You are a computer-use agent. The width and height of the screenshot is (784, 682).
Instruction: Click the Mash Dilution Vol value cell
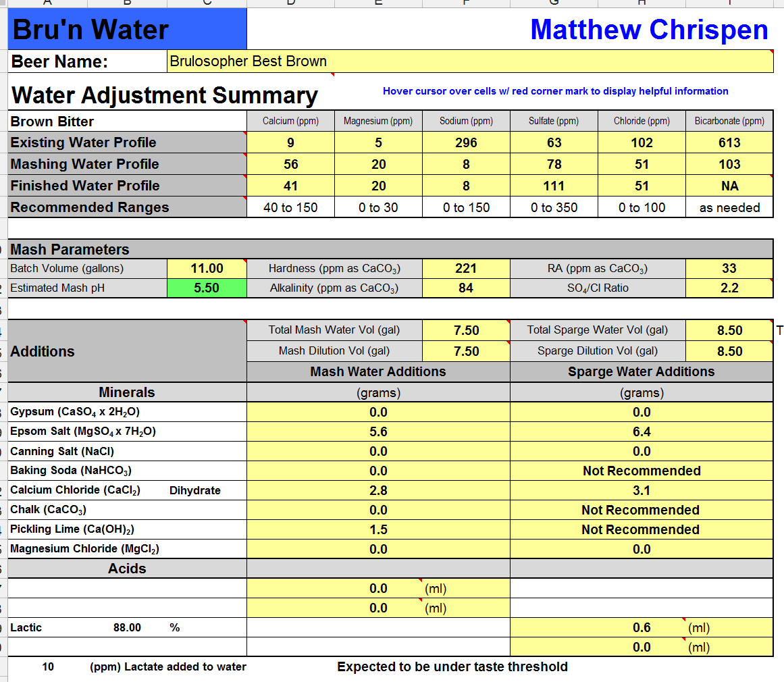pyautogui.click(x=466, y=351)
